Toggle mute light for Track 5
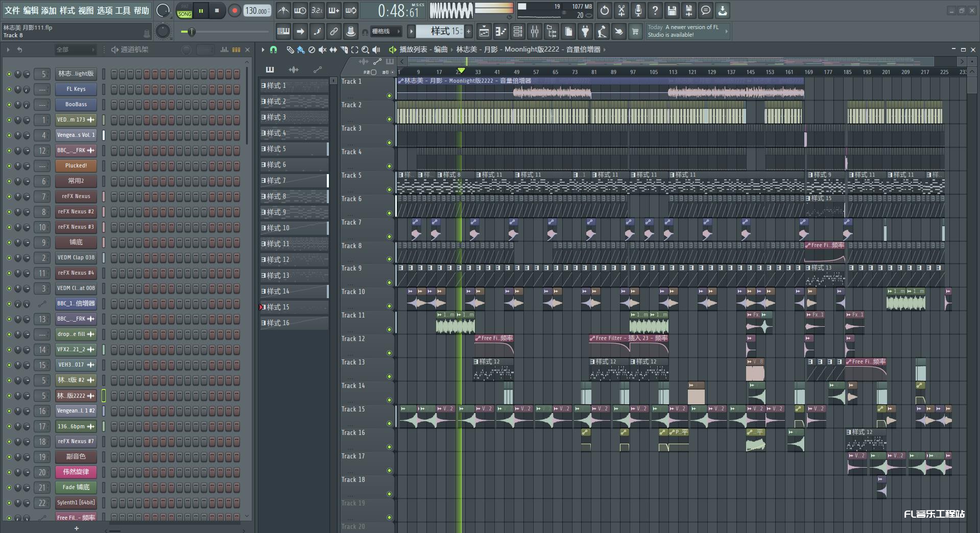Screen dimensions: 980x533 coord(389,189)
